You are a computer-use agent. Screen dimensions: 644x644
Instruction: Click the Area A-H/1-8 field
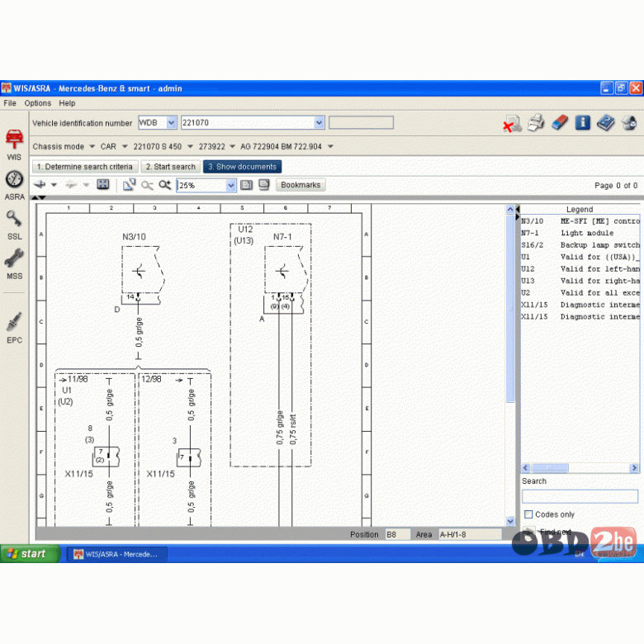coord(470,534)
